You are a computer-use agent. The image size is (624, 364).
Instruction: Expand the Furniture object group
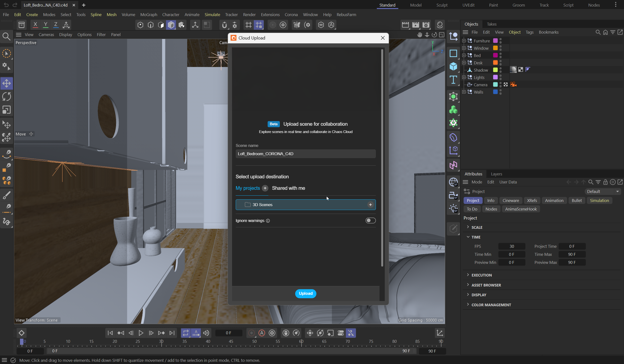464,41
